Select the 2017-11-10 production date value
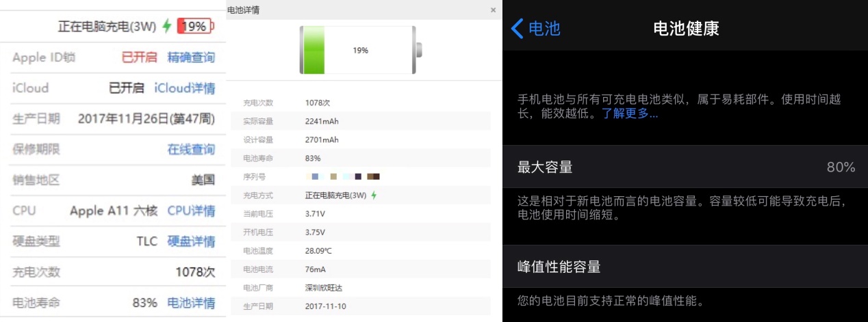Viewport: 868px width, 322px height. coord(326,306)
